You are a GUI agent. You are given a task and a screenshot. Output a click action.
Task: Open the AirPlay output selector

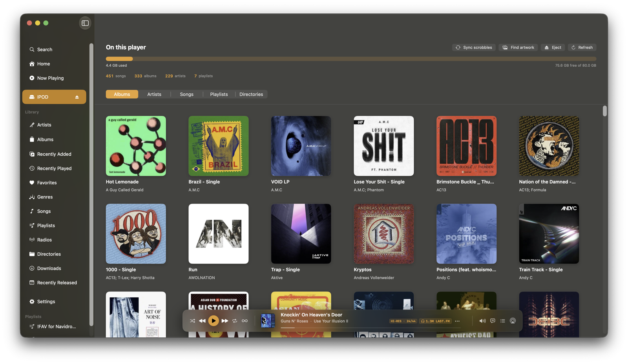[513, 321]
